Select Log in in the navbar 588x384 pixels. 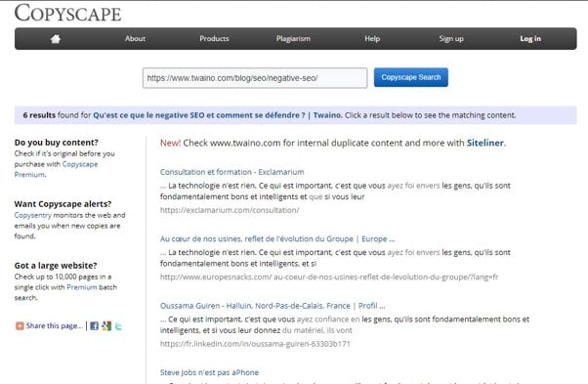[x=530, y=39]
